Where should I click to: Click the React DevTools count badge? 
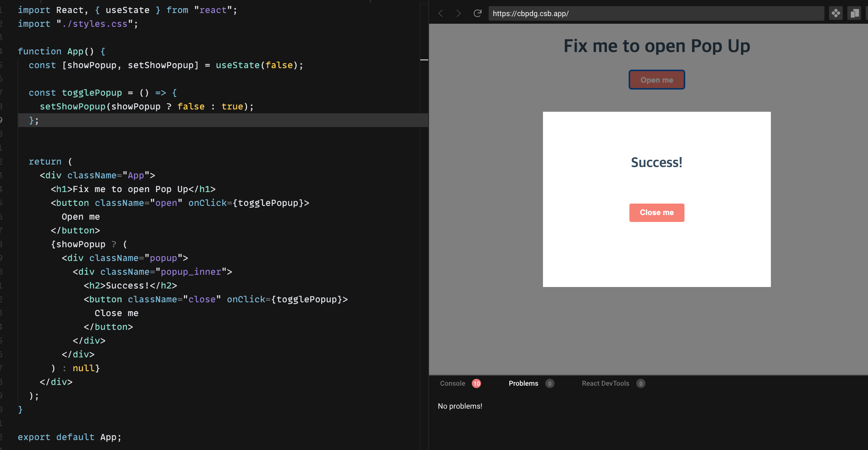(640, 383)
